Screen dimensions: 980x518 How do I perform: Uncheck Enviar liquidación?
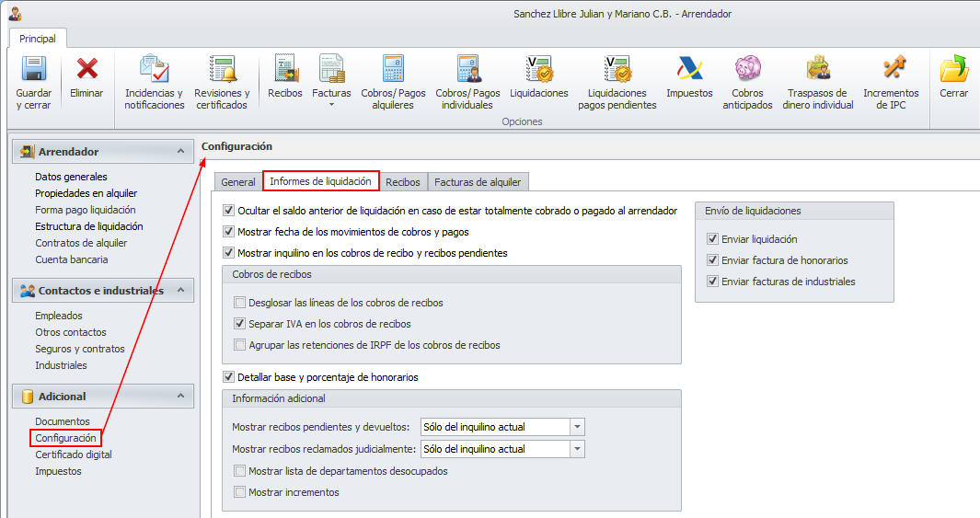712,239
